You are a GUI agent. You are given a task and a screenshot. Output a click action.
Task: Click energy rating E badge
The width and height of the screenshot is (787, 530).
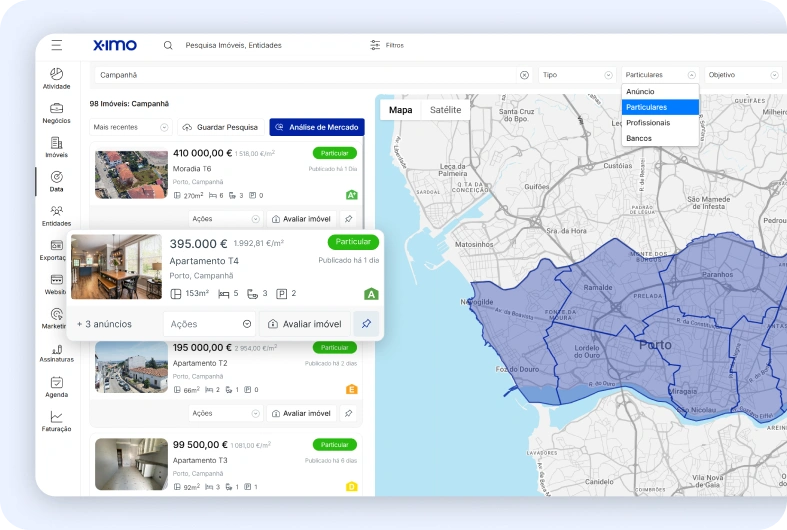pos(352,389)
